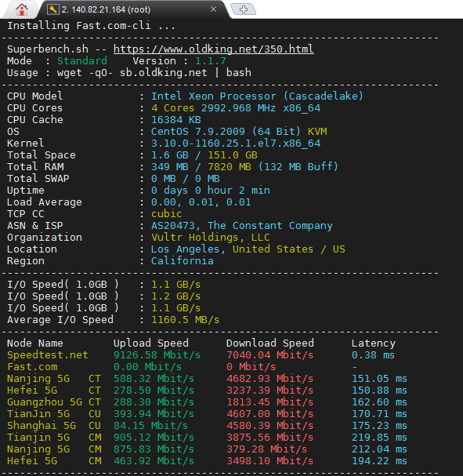
Task: Click the kernel version 3.10.0-1160 text
Action: pos(236,143)
